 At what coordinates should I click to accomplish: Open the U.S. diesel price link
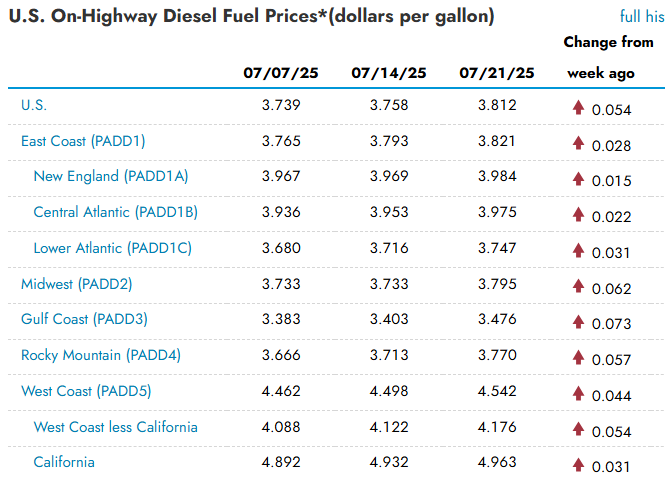click(x=34, y=105)
